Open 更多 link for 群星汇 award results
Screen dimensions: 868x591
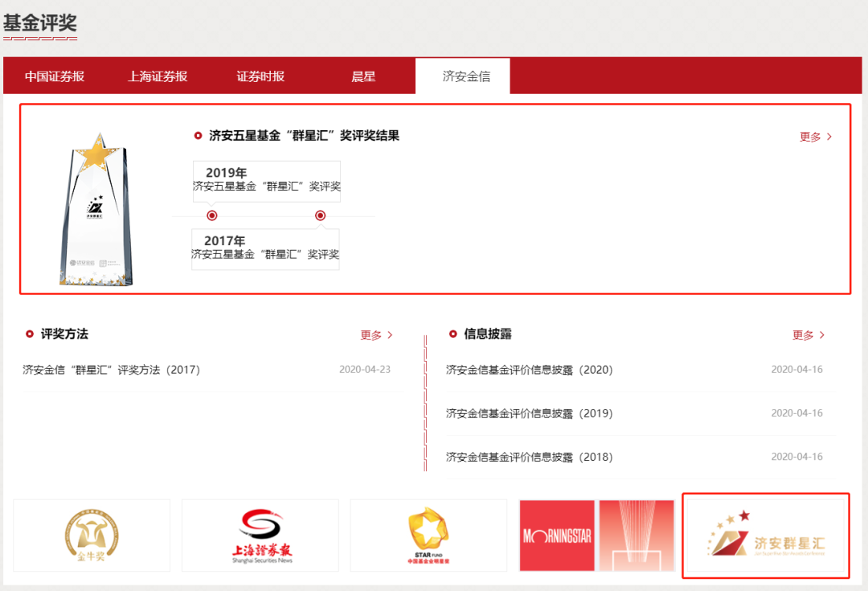click(x=816, y=137)
